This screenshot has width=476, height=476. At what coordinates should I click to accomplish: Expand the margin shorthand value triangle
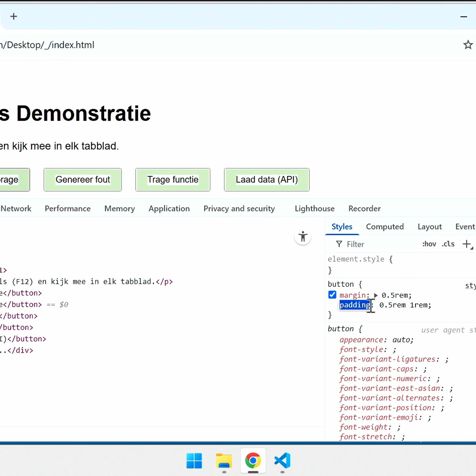[x=376, y=295]
